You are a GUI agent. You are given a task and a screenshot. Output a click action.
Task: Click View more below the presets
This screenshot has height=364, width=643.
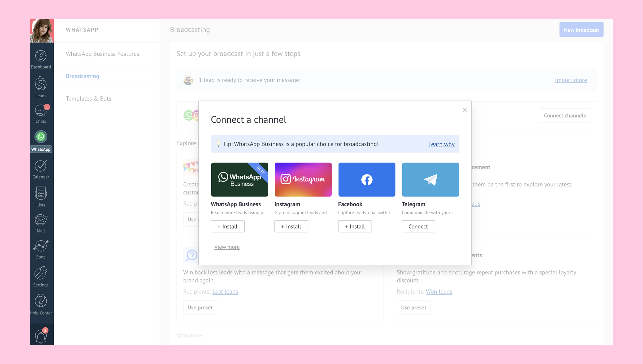(189, 335)
